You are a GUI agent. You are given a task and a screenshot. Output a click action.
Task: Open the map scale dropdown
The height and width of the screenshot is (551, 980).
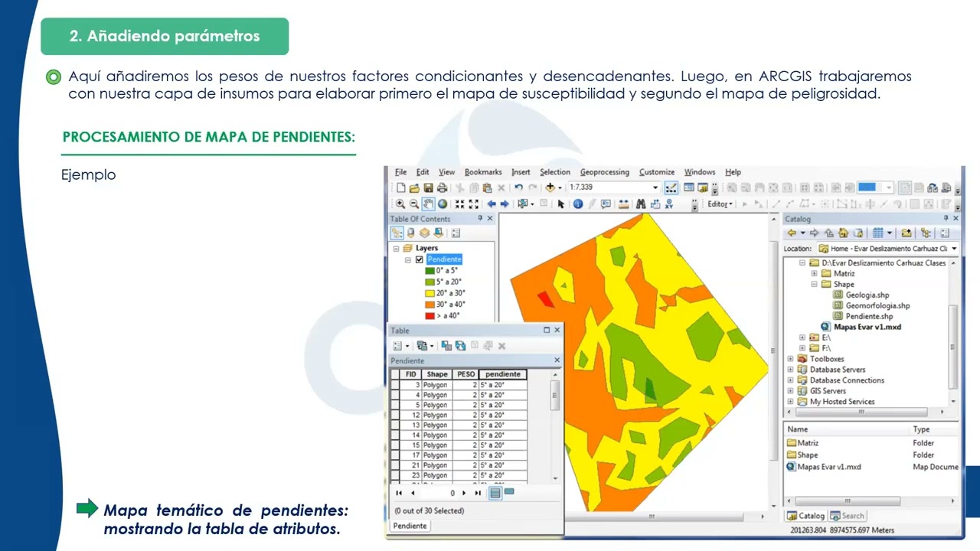click(655, 187)
